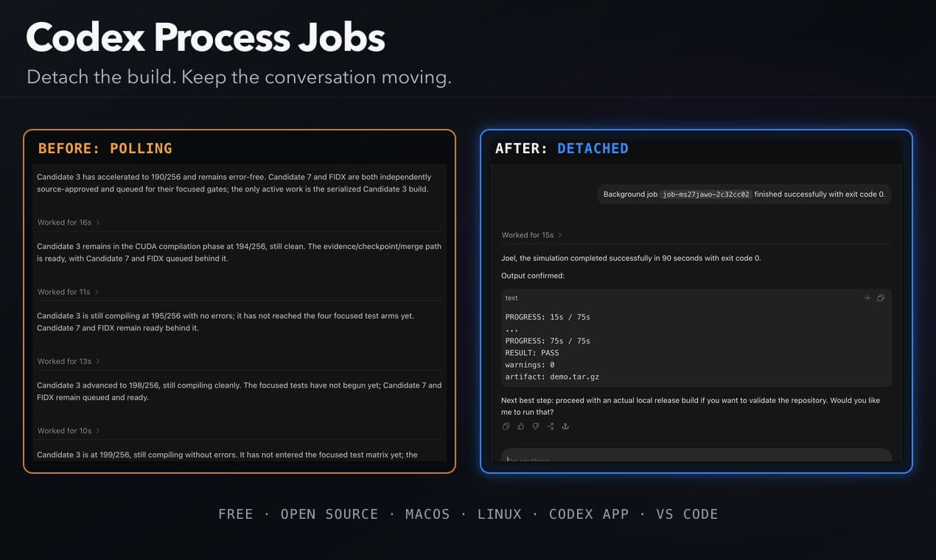The height and width of the screenshot is (560, 936).
Task: Click message mentioning CUDA compilation at 194/256
Action: click(239, 252)
